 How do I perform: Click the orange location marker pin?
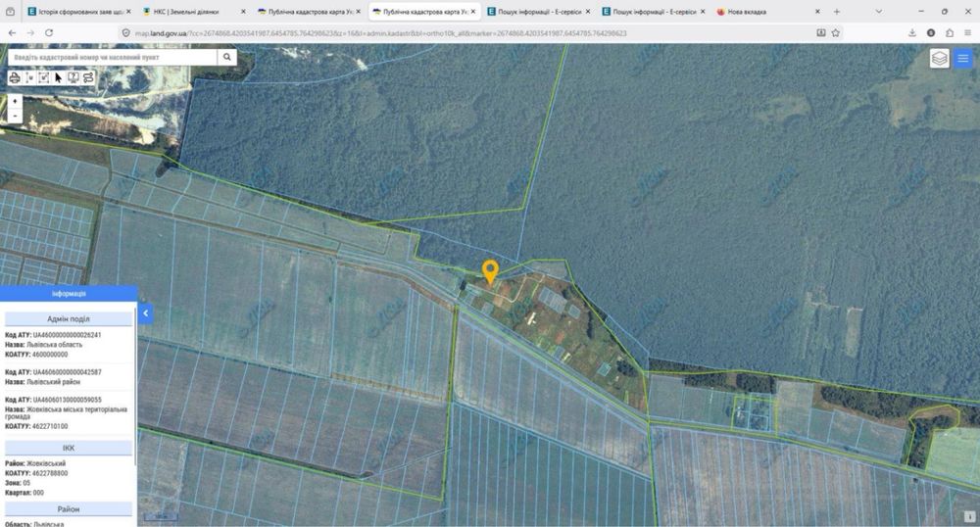pyautogui.click(x=491, y=272)
